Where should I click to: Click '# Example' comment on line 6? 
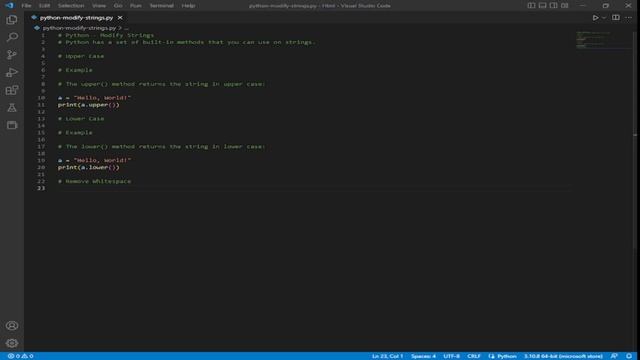pos(75,70)
